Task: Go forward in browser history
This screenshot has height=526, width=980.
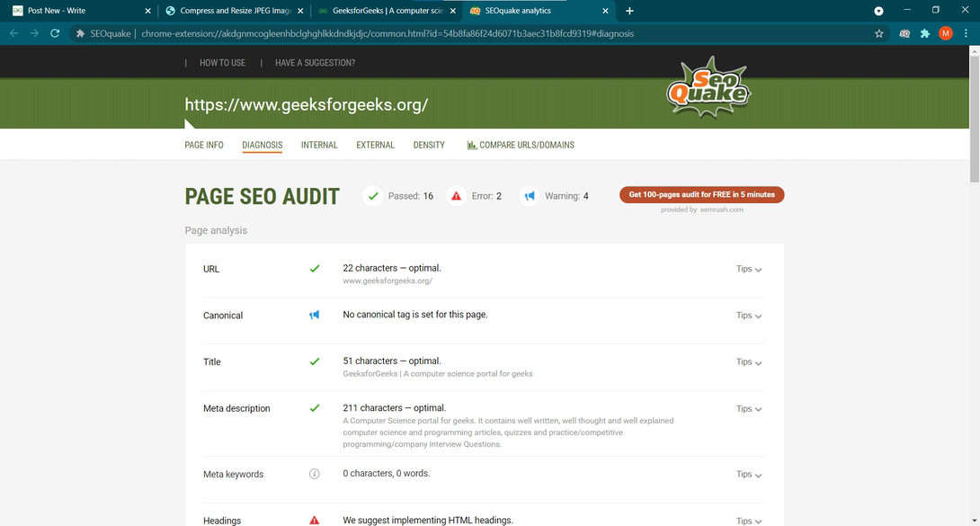Action: [34, 34]
